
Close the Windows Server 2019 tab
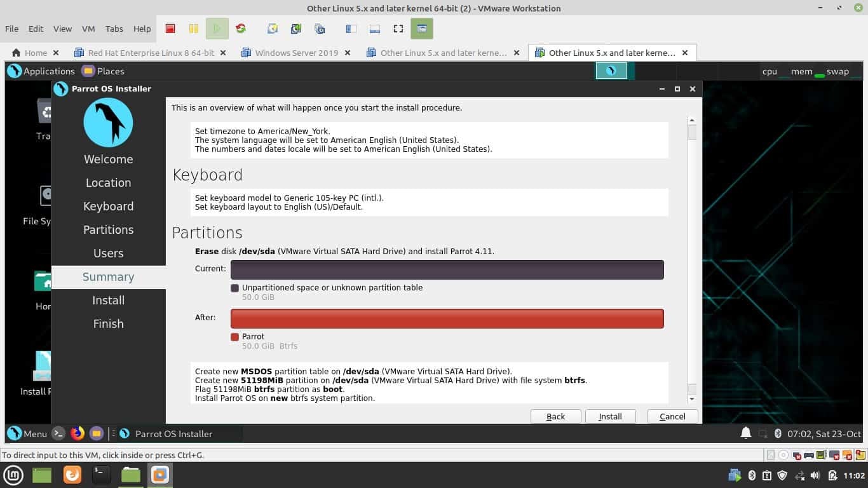(348, 53)
